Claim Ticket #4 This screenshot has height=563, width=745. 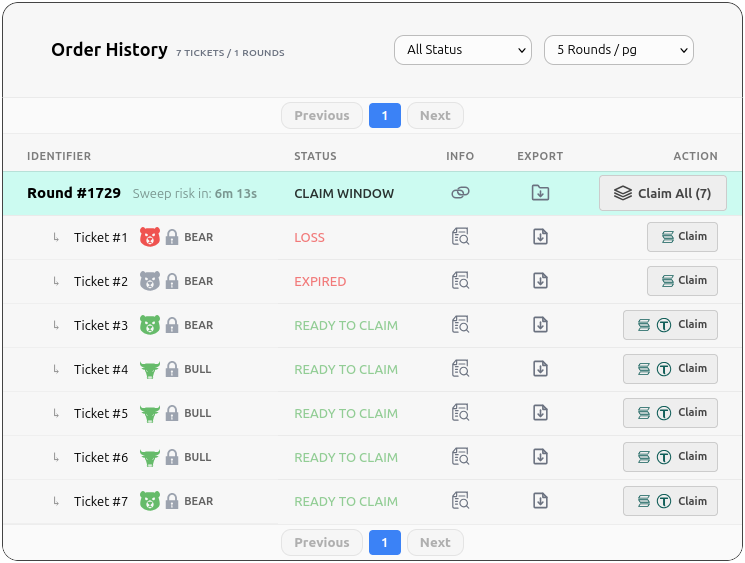click(670, 369)
